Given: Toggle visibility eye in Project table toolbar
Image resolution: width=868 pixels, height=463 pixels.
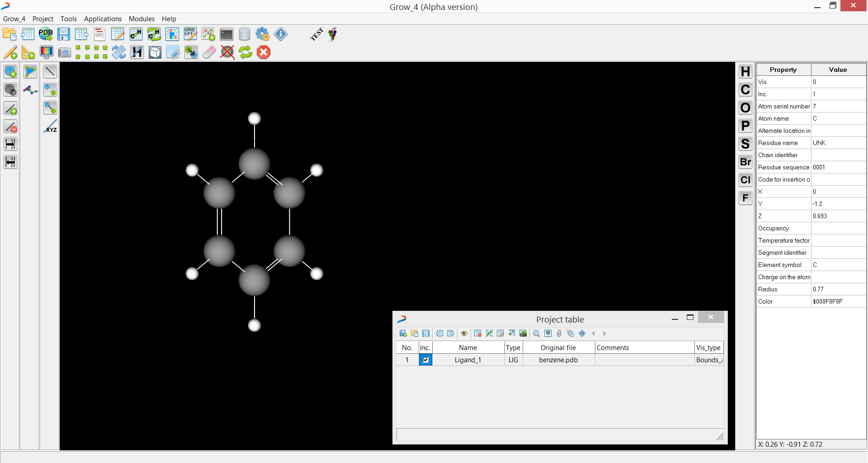Looking at the screenshot, I should (464, 333).
